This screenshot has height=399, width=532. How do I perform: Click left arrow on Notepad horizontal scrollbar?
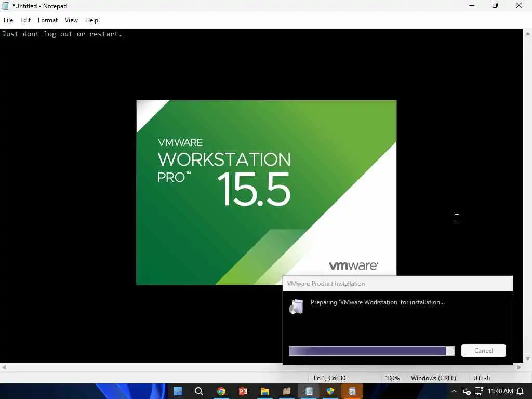4,367
